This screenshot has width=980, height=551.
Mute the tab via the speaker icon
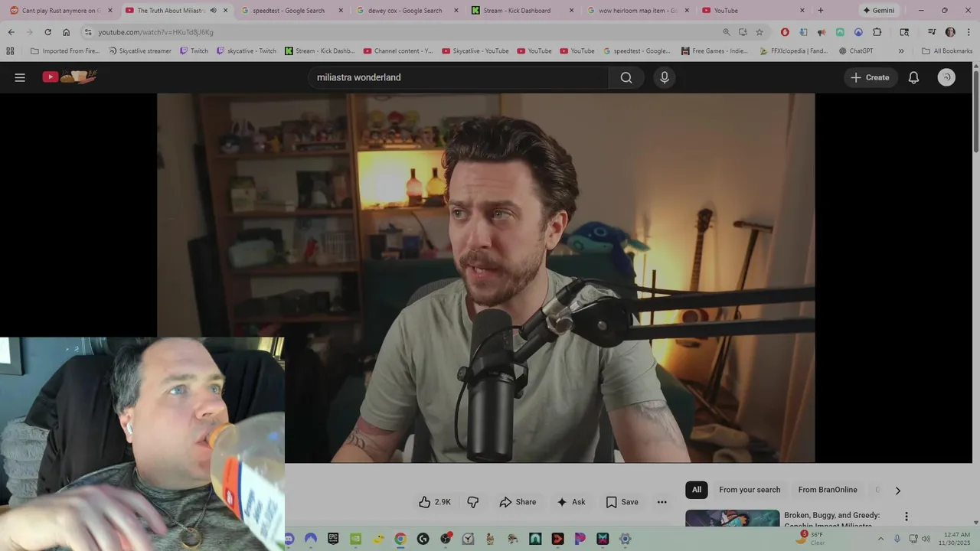click(213, 11)
